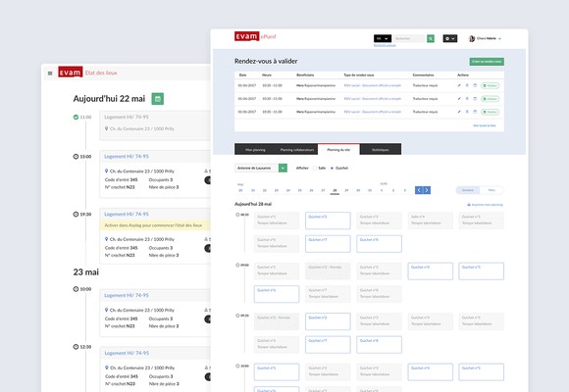Viewport: 569px width, 392px height.
Task: Click the Rechercher search input field
Action: point(409,38)
